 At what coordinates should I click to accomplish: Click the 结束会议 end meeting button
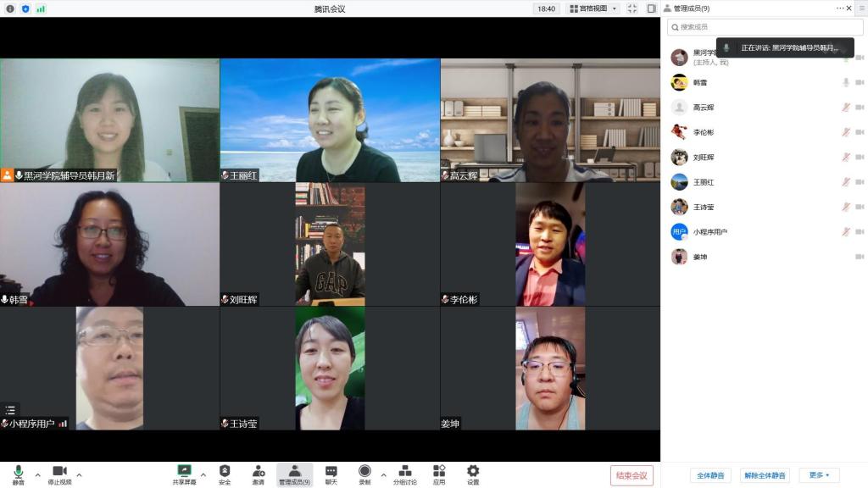click(632, 475)
